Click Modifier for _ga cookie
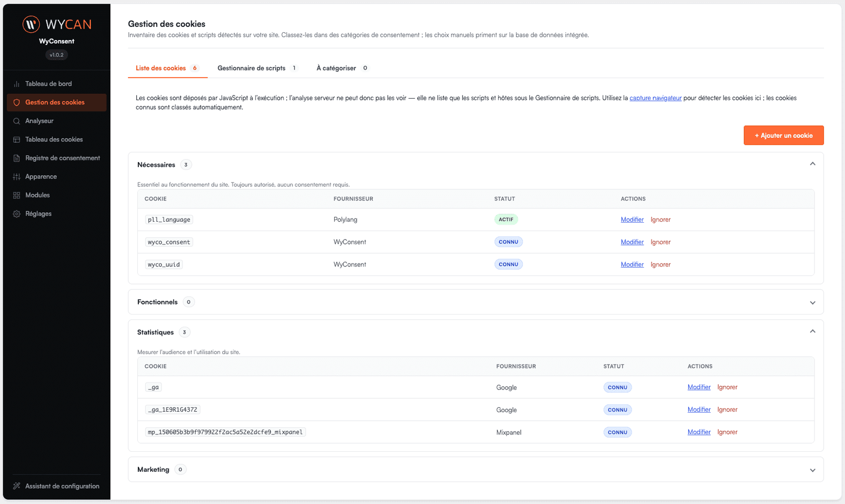The width and height of the screenshot is (845, 504). point(699,387)
